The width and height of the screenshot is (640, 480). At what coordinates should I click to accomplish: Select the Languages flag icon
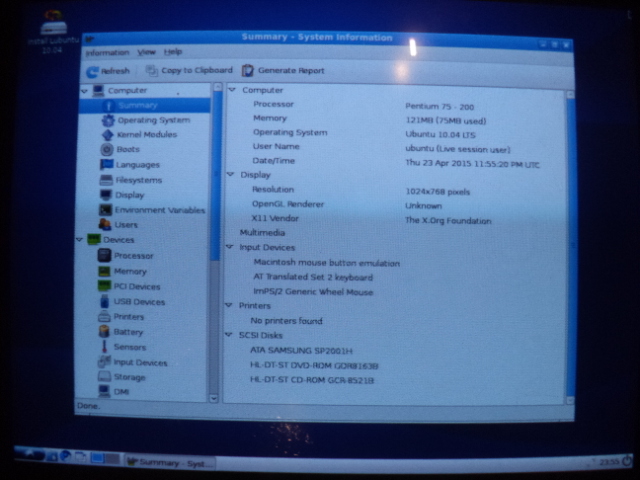pyautogui.click(x=107, y=165)
